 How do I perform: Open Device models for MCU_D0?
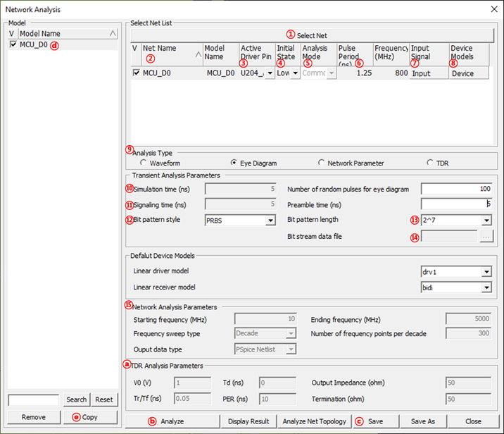468,73
